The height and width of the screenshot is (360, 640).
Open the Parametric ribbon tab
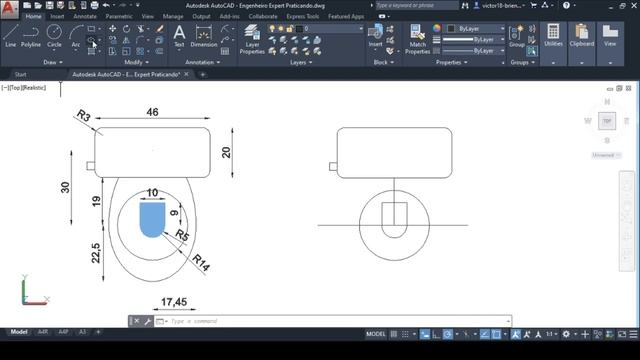click(x=119, y=16)
